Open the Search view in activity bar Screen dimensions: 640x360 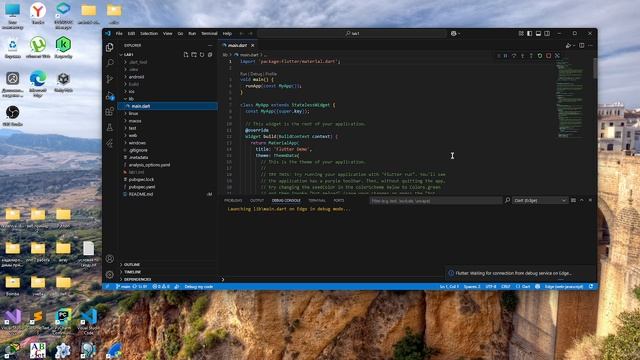(109, 63)
